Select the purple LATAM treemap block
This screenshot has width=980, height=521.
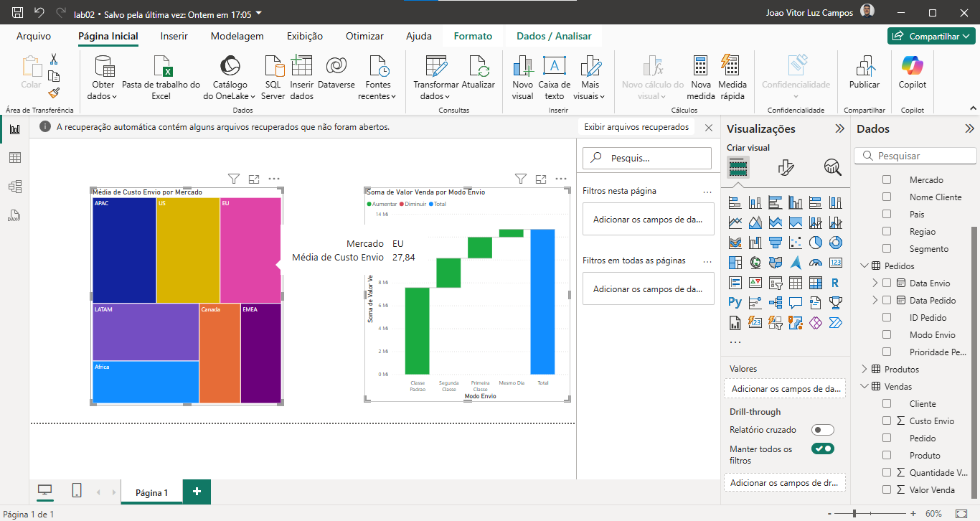point(146,332)
